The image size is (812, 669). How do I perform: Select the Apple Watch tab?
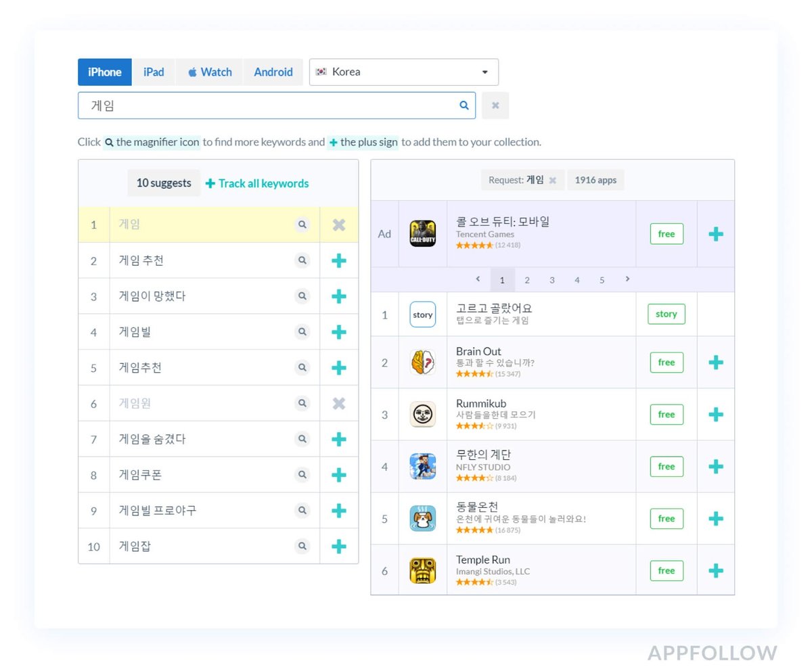click(x=210, y=72)
